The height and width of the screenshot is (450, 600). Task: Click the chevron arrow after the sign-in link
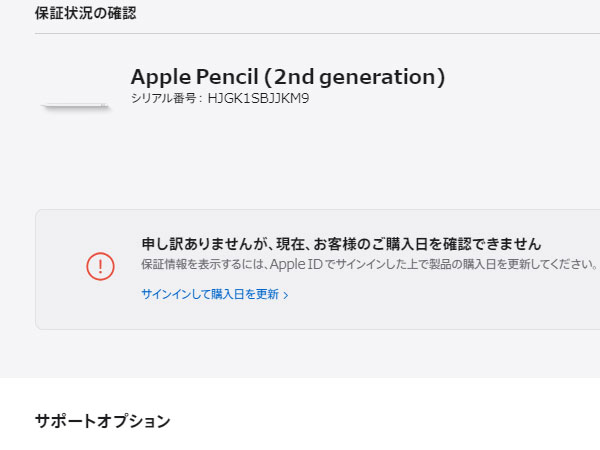[285, 295]
